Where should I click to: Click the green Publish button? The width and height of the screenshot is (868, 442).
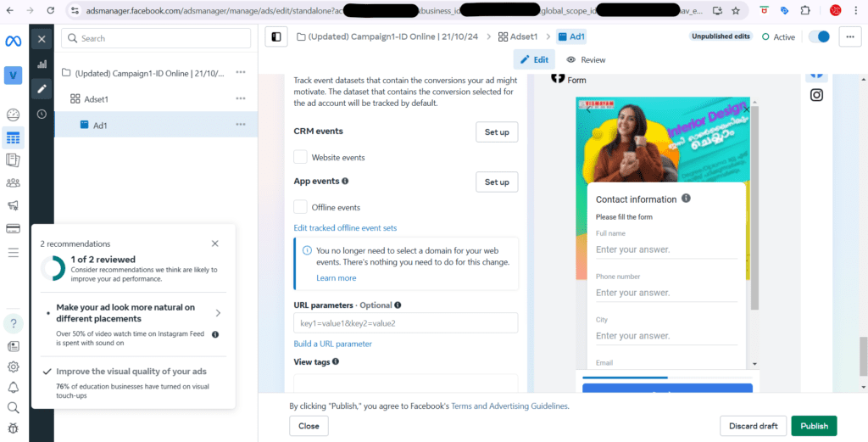814,426
